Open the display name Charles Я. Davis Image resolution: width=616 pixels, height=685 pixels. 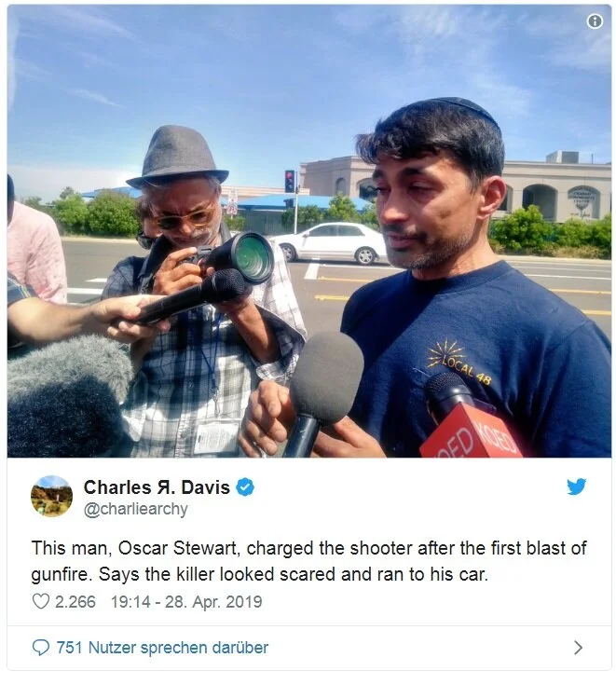pyautogui.click(x=157, y=487)
